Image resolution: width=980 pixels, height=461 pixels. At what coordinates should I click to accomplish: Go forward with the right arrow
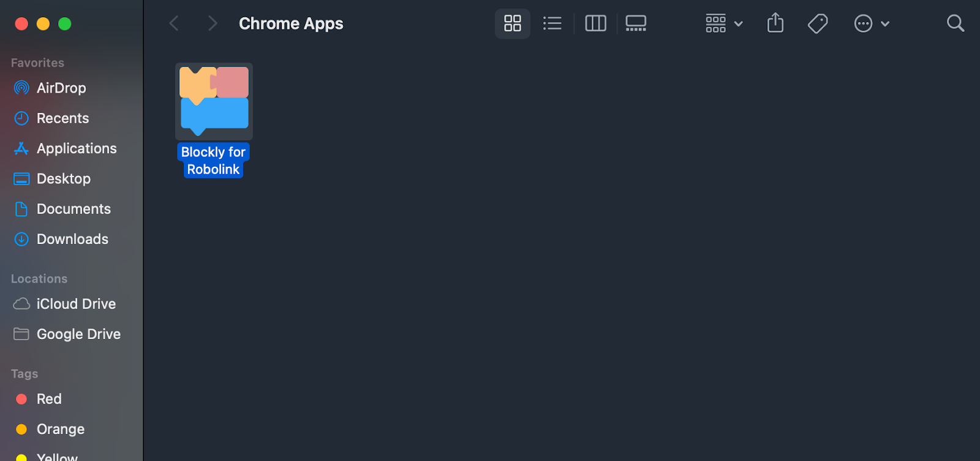pos(213,23)
